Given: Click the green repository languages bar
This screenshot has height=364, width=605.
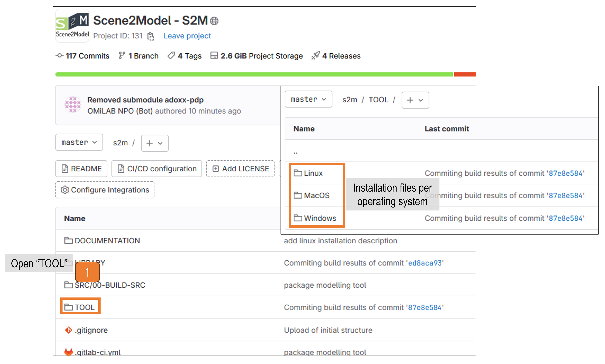Looking at the screenshot, I should (x=254, y=74).
